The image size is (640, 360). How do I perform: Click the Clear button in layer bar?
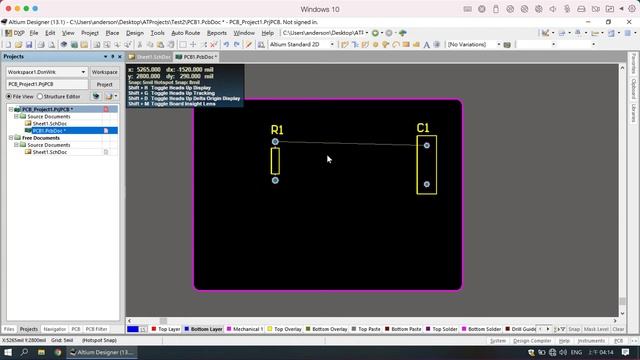[618, 329]
